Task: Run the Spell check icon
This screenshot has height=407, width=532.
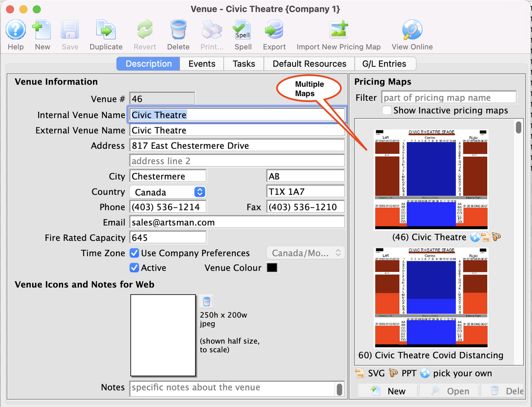Action: (x=242, y=30)
